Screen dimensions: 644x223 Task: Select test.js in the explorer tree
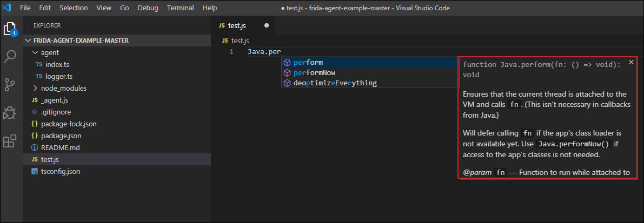point(117,159)
